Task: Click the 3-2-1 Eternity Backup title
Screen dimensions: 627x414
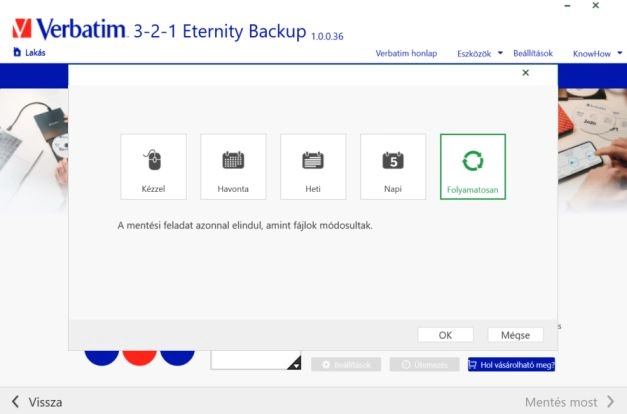Action: [x=220, y=31]
